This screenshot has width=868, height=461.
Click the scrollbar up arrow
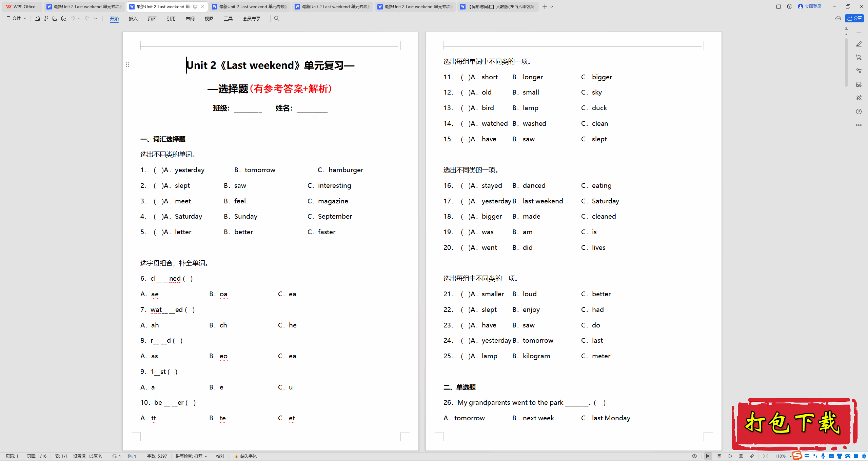pos(846,34)
